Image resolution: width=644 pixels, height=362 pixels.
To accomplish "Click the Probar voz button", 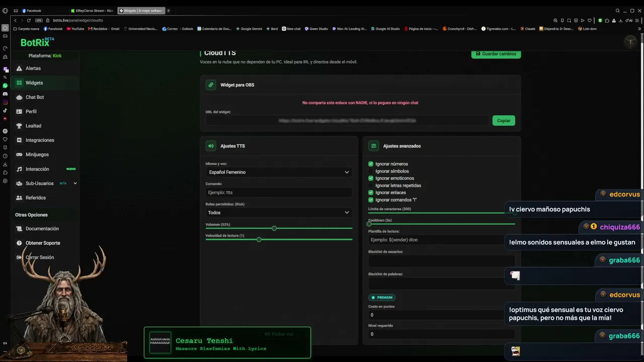I will click(x=279, y=334).
